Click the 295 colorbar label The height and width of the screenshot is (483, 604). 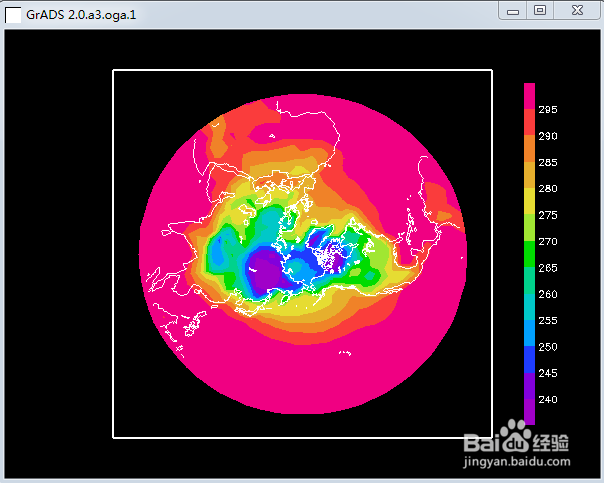tap(548, 109)
